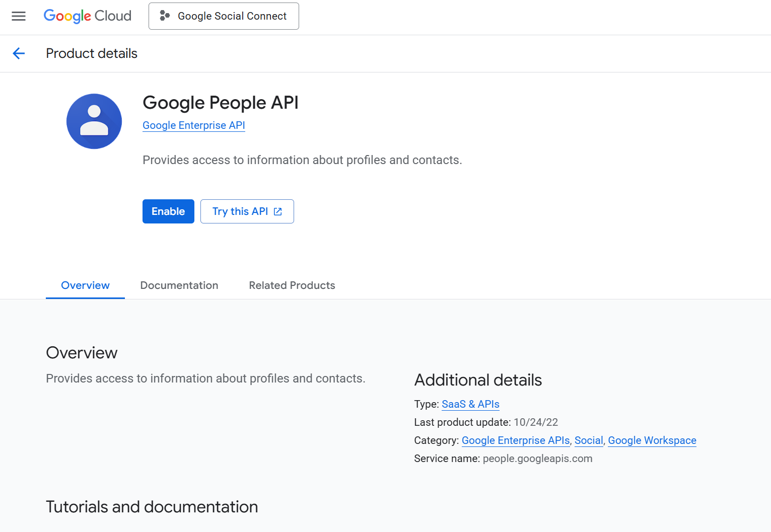The height and width of the screenshot is (532, 771).
Task: Open the Google Workspace category link
Action: coord(652,440)
